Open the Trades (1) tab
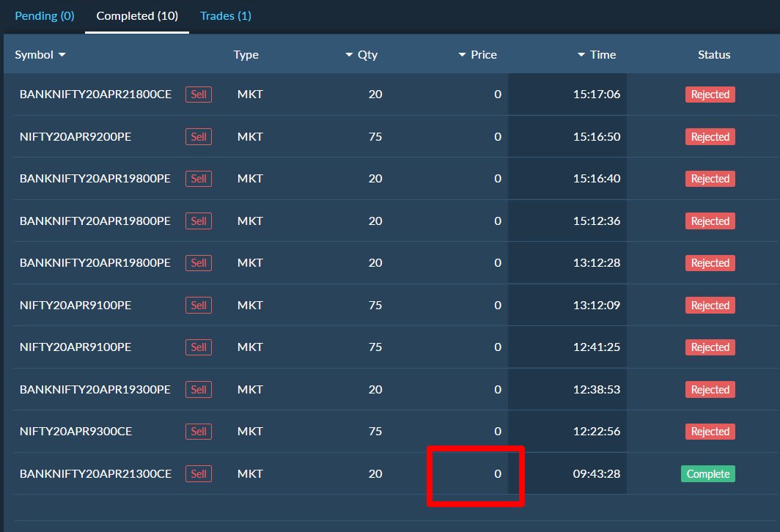The height and width of the screenshot is (532, 780). (225, 16)
